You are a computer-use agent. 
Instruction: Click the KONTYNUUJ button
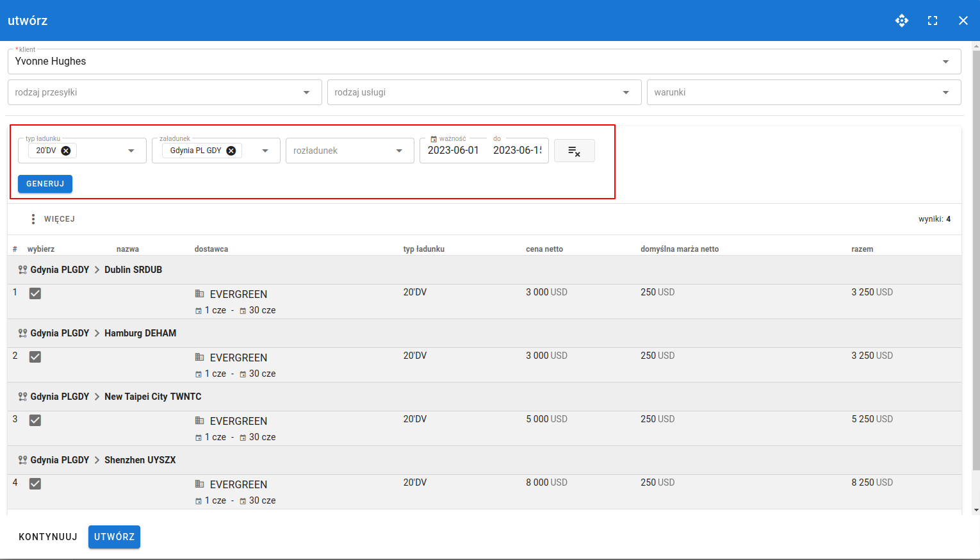click(48, 537)
